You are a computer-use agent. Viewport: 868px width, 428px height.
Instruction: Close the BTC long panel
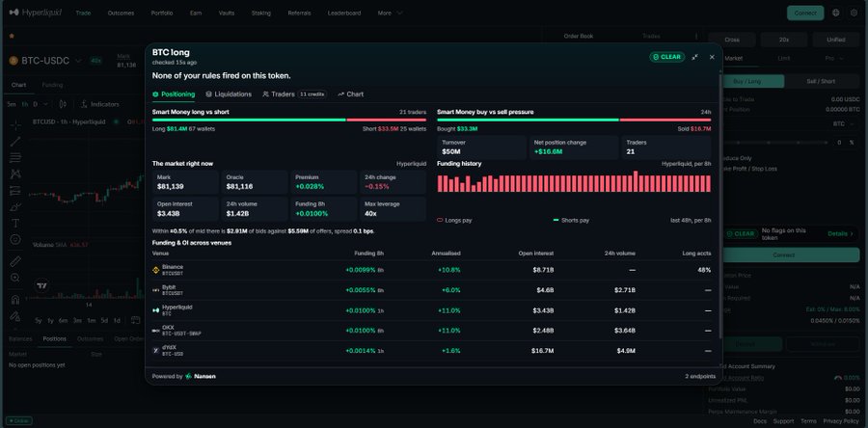tap(712, 57)
